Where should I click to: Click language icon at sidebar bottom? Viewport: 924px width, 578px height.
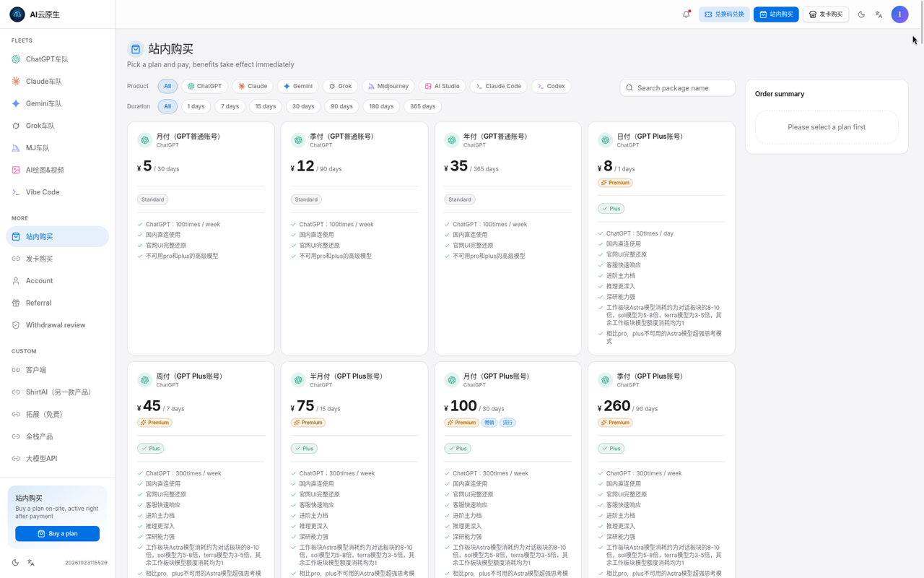pyautogui.click(x=31, y=562)
